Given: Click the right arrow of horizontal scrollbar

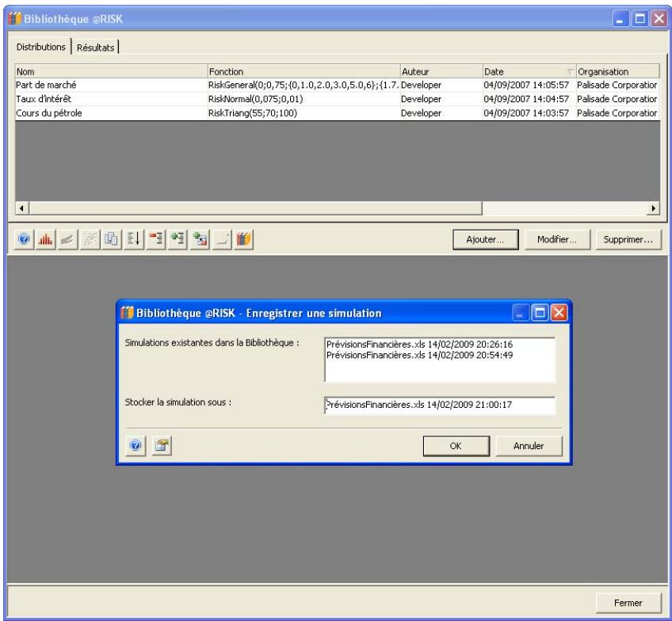Looking at the screenshot, I should [x=655, y=208].
